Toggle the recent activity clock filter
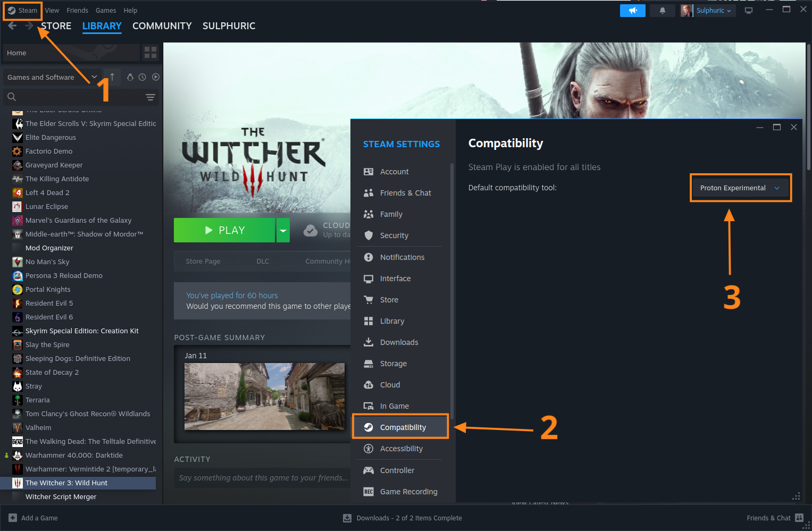 143,77
